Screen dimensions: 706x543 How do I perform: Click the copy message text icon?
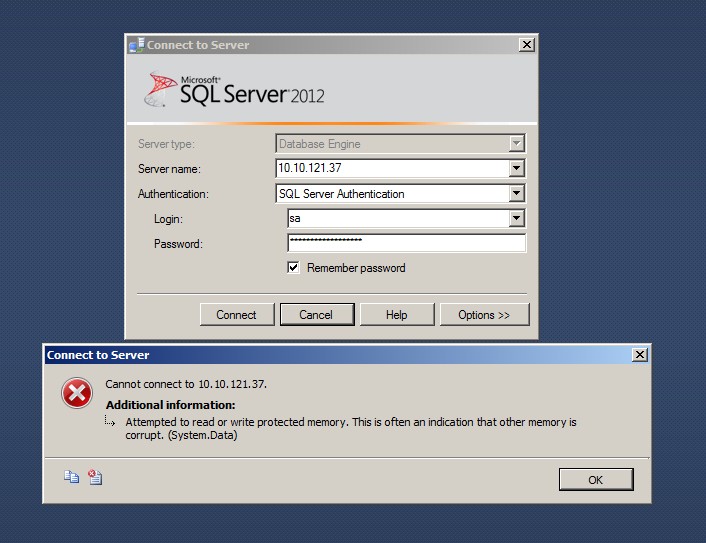(72, 478)
